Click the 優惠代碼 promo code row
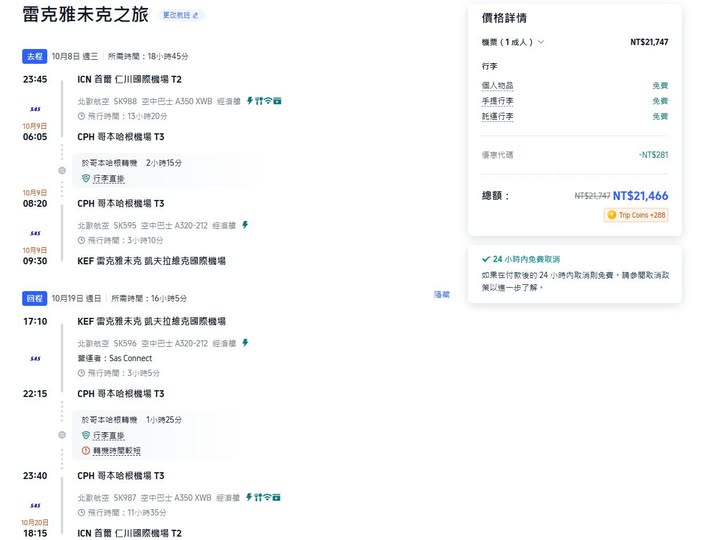Screen dimensions: 707x540 click(x=574, y=155)
